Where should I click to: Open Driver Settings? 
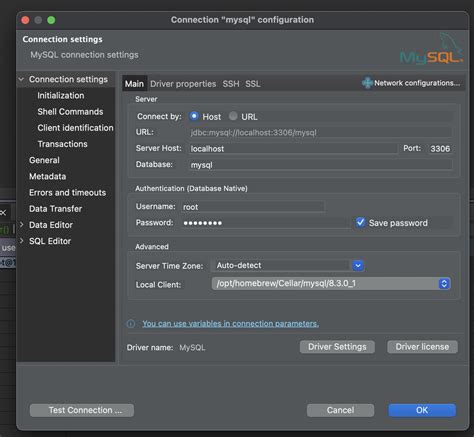(x=337, y=347)
